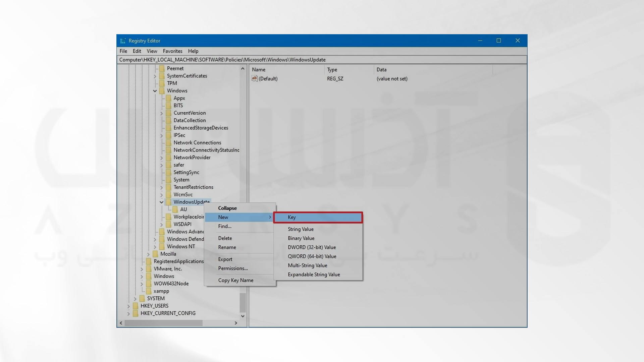Viewport: 644px width, 362px height.
Task: Choose Copy Key Name
Action: 240,281
